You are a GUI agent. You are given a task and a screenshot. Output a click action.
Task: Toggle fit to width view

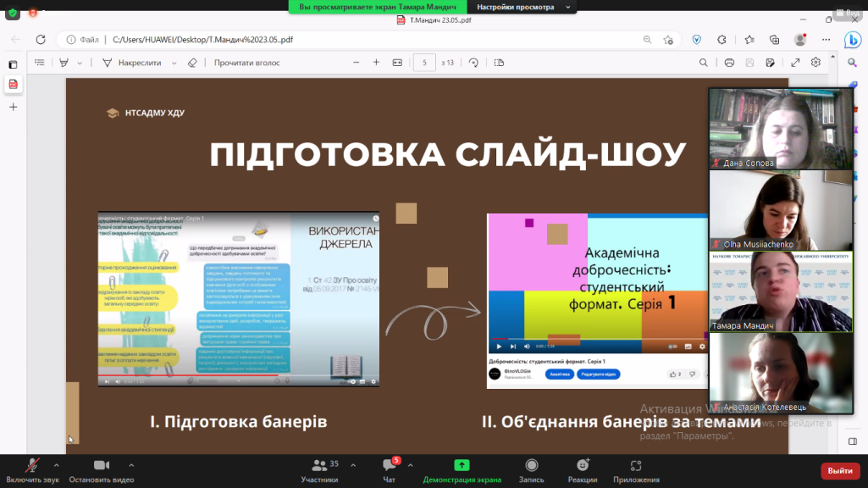pos(397,63)
